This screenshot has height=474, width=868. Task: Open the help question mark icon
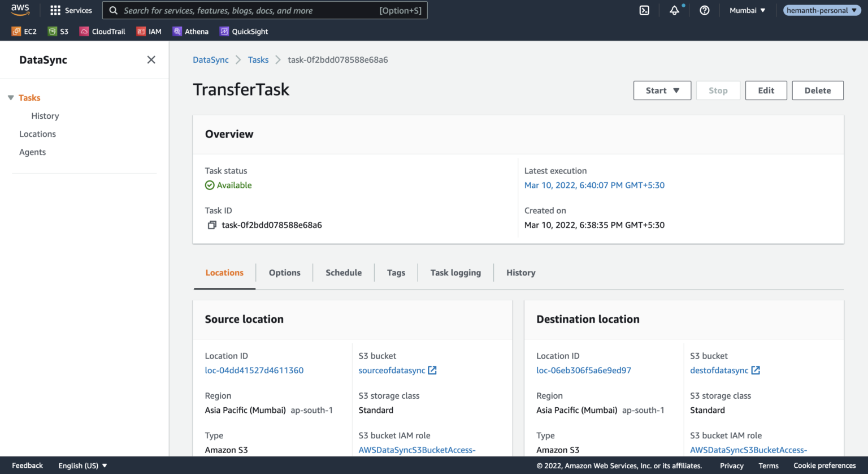click(704, 10)
